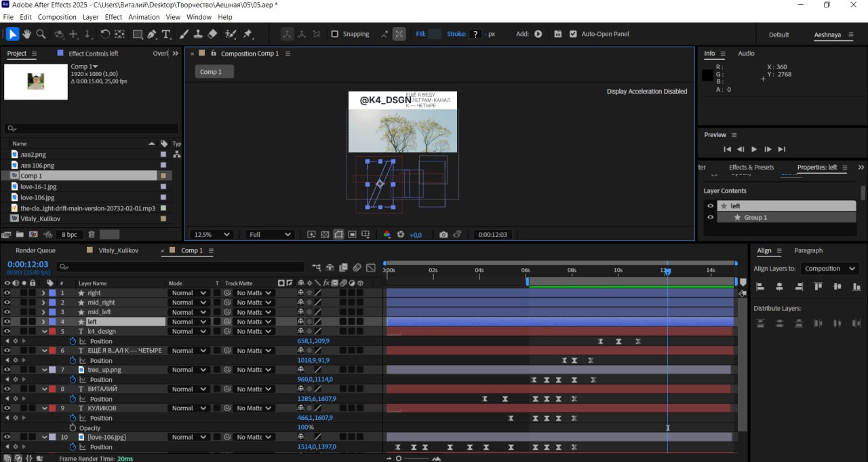Delete selected project item with trash icon
The height and width of the screenshot is (462, 868).
point(92,235)
